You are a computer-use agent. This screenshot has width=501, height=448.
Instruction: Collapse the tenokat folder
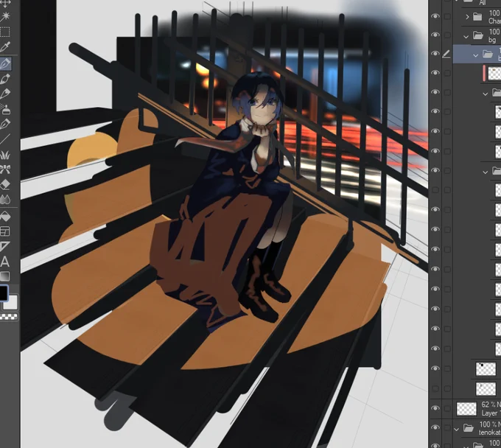coord(456,430)
